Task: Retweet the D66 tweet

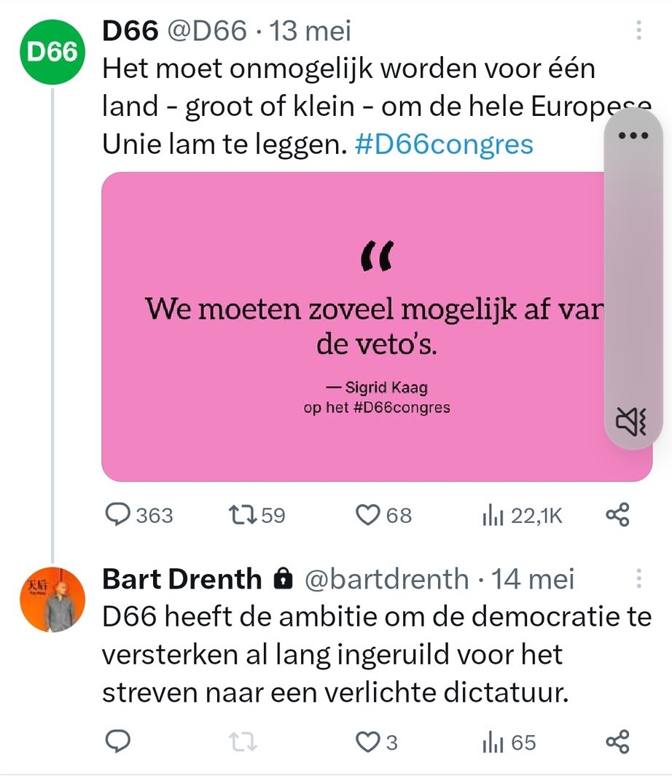Action: [243, 515]
